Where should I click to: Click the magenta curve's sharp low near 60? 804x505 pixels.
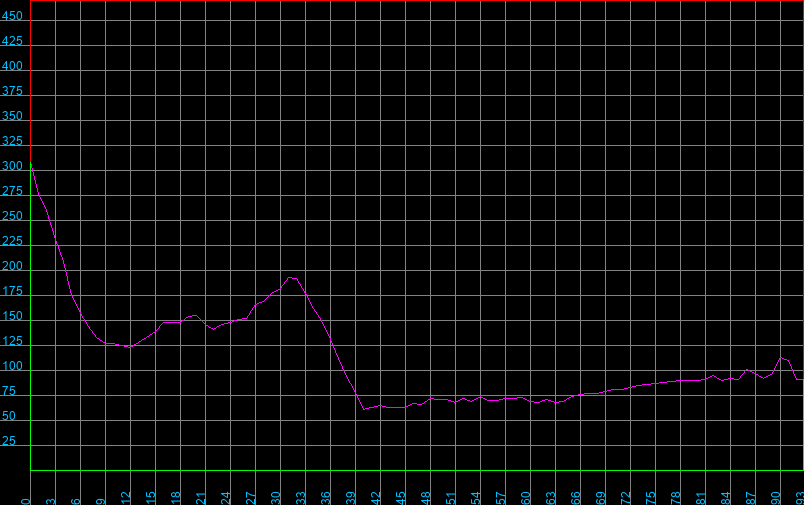click(x=364, y=409)
